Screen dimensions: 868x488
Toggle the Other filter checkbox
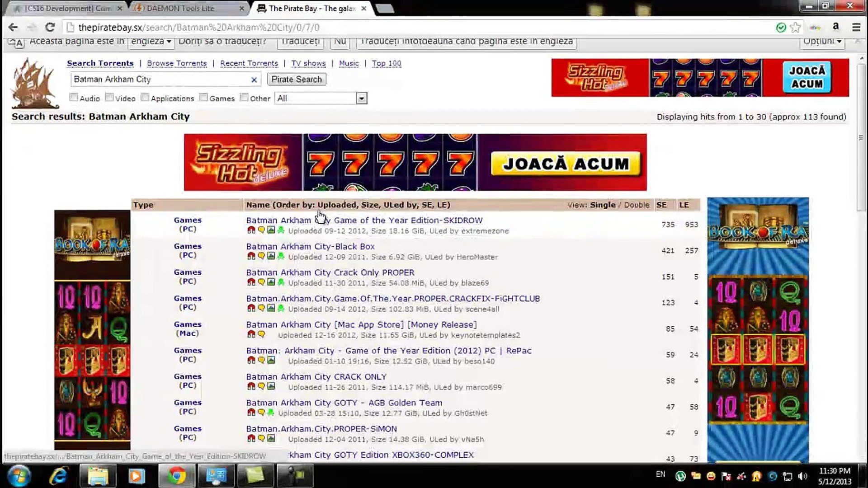tap(244, 98)
